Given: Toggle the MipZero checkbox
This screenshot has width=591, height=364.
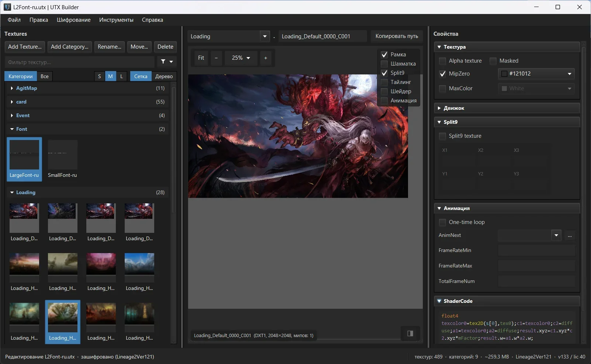Looking at the screenshot, I should pyautogui.click(x=442, y=74).
